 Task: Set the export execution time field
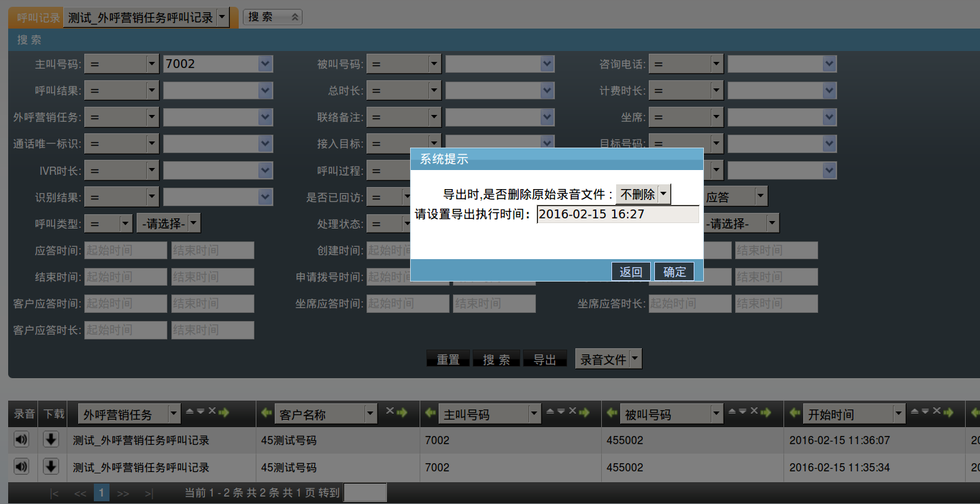(x=618, y=214)
